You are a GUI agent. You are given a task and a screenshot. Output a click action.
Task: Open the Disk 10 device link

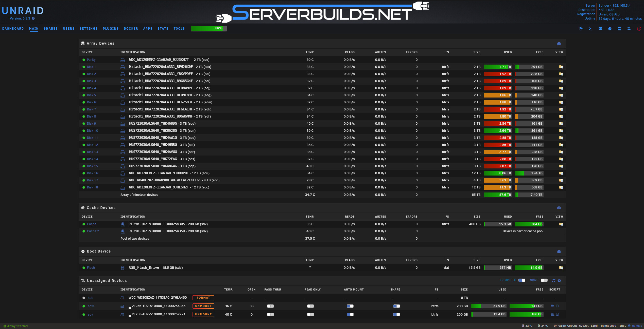pyautogui.click(x=92, y=131)
